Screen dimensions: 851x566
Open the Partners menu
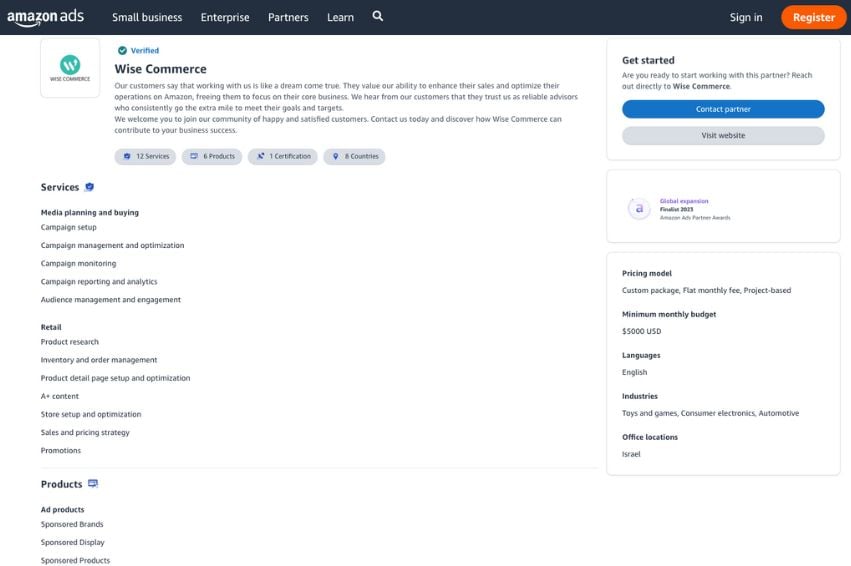point(288,17)
